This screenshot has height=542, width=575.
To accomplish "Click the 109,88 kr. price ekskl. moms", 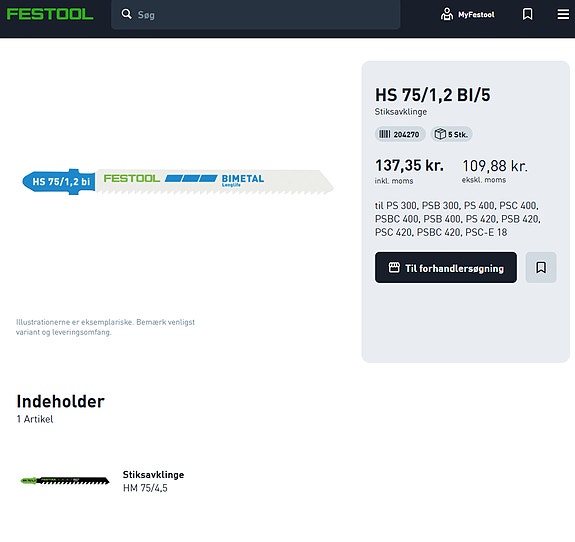I will pyautogui.click(x=495, y=166).
